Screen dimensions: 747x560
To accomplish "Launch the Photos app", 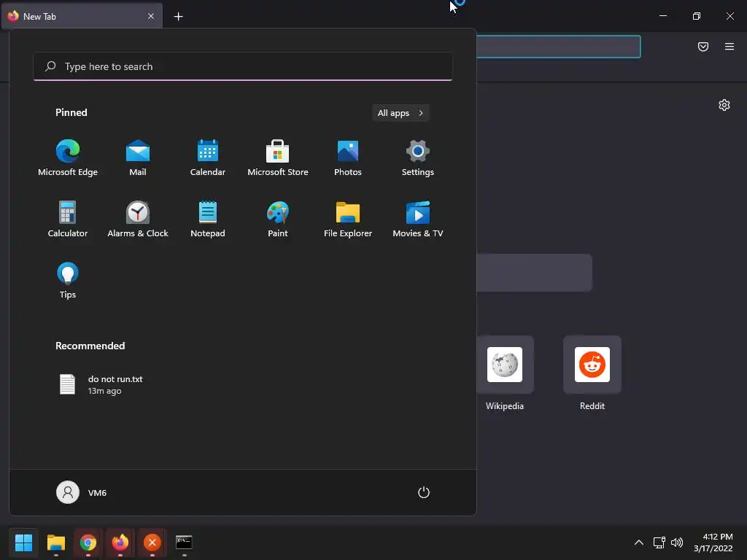I will click(x=348, y=158).
